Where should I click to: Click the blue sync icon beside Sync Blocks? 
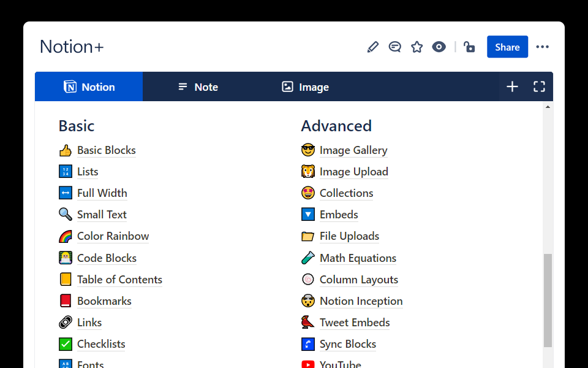point(308,343)
